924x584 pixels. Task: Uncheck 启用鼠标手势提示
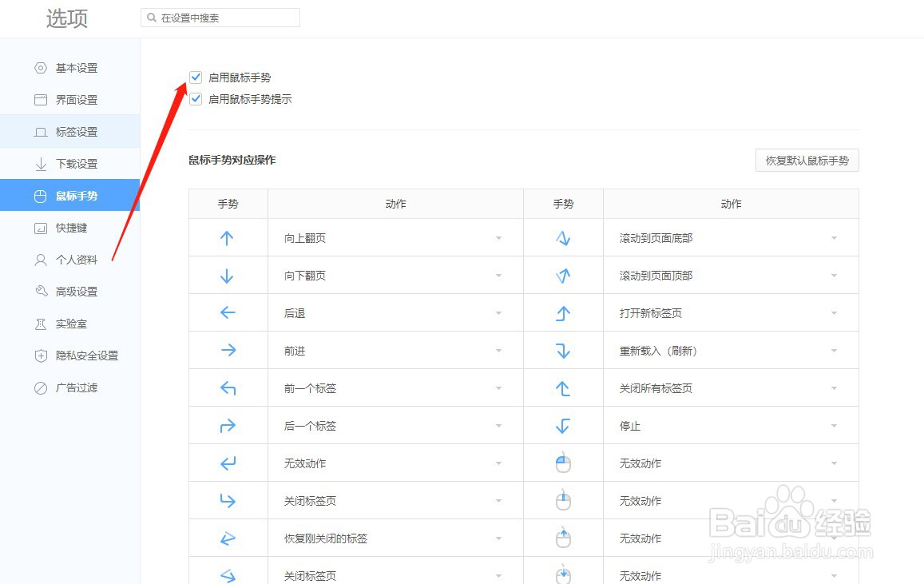click(x=196, y=99)
